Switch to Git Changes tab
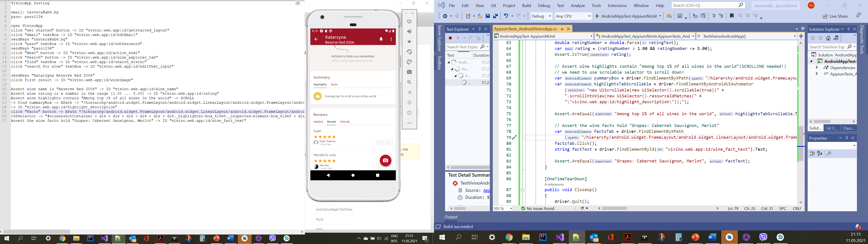This screenshot has height=244, width=868. [832, 128]
